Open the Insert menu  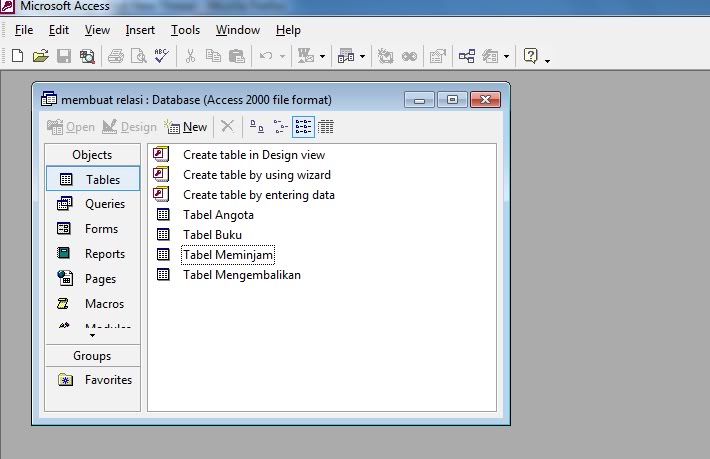pos(140,30)
